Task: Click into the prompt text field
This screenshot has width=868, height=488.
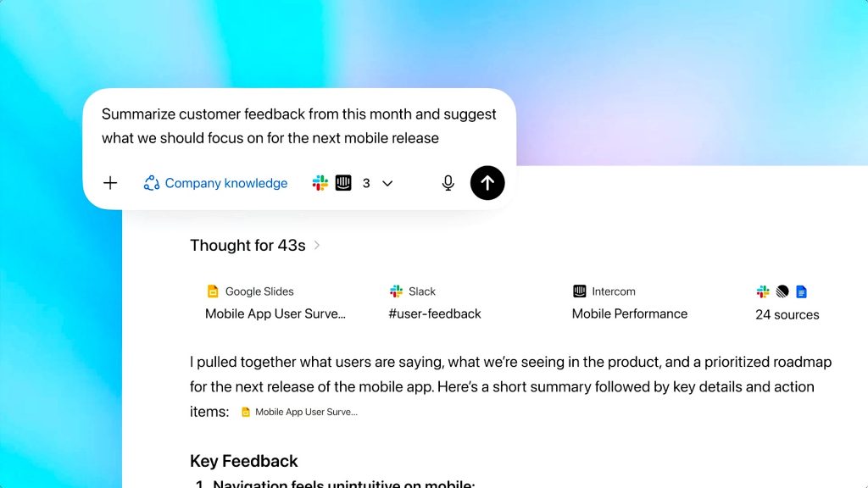Action: coord(298,125)
